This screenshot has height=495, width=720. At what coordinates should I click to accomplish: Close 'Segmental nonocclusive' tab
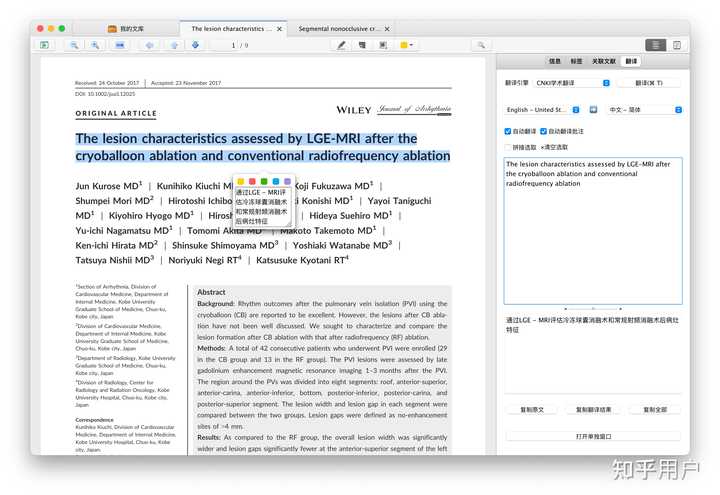coord(387,29)
